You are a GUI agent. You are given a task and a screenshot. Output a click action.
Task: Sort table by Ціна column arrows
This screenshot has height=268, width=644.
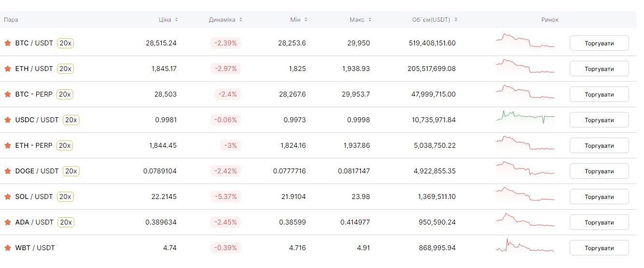[x=177, y=20]
